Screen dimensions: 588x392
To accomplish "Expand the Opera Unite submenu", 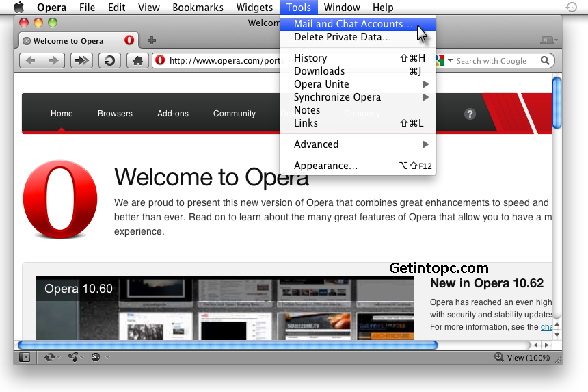I will pyautogui.click(x=358, y=84).
